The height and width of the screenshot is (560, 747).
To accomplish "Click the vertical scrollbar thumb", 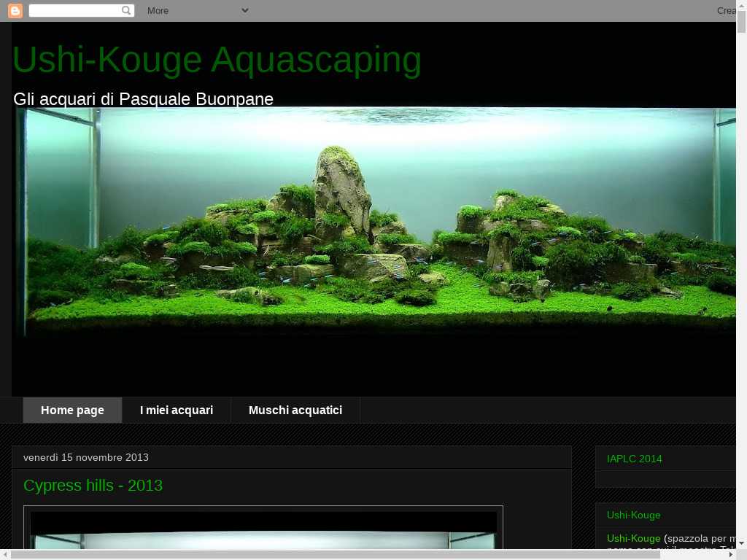I will (741, 21).
